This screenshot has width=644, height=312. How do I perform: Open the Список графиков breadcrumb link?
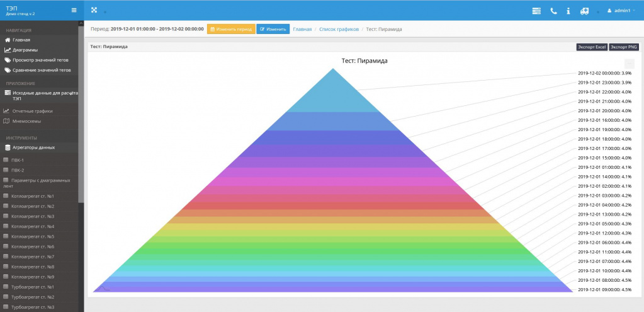tap(339, 30)
